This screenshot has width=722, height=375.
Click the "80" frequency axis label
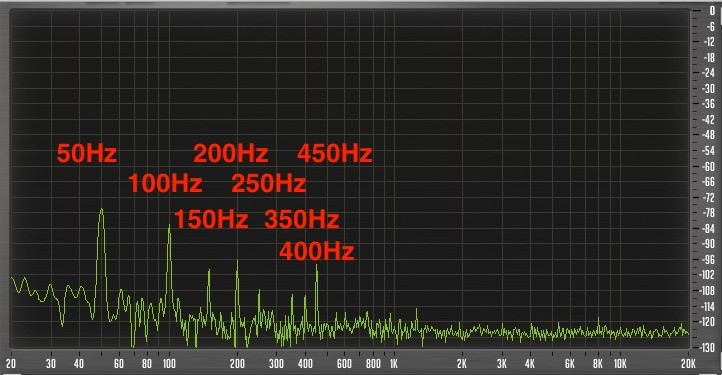point(147,364)
